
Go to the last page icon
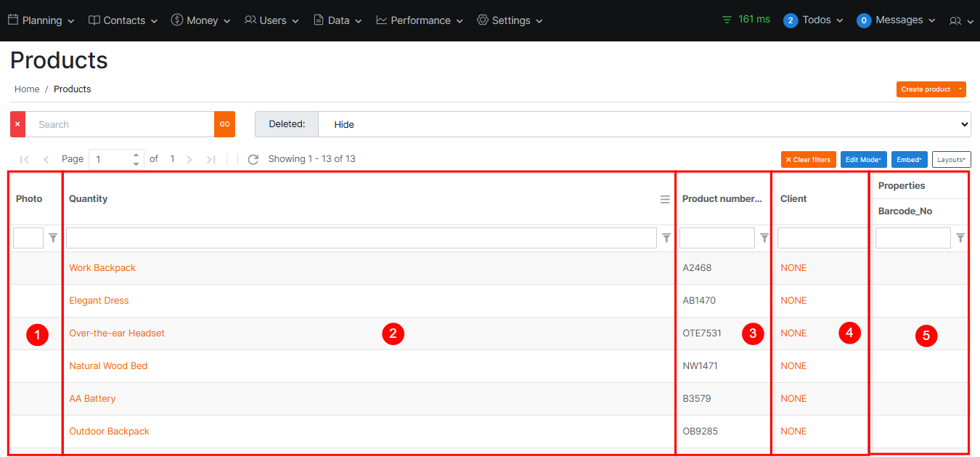(211, 159)
